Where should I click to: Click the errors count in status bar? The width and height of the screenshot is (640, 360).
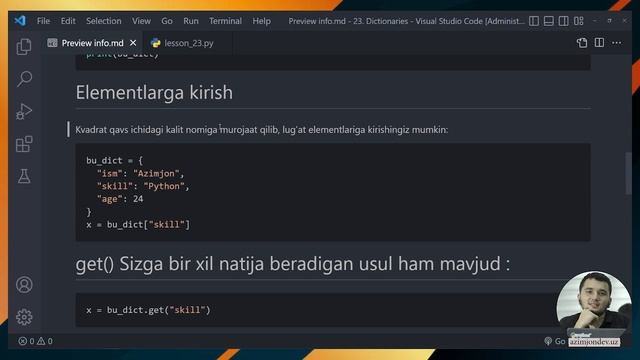click(x=27, y=341)
